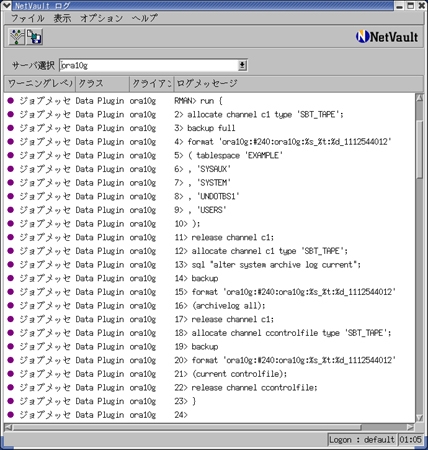Click the horizontal scrollbar thumb
428x450 pixels.
pyautogui.click(x=187, y=427)
